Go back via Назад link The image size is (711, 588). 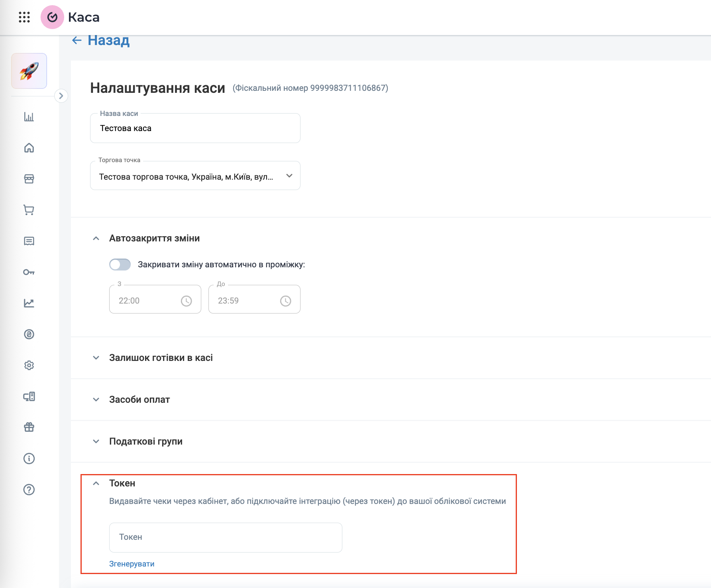(101, 40)
